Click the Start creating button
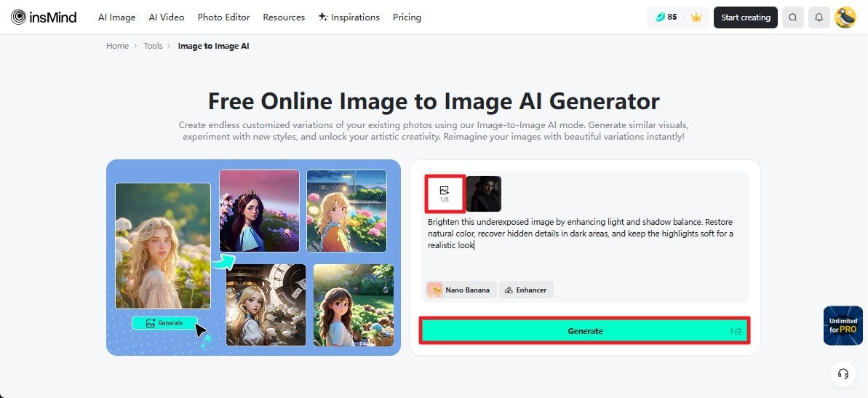 (x=745, y=17)
